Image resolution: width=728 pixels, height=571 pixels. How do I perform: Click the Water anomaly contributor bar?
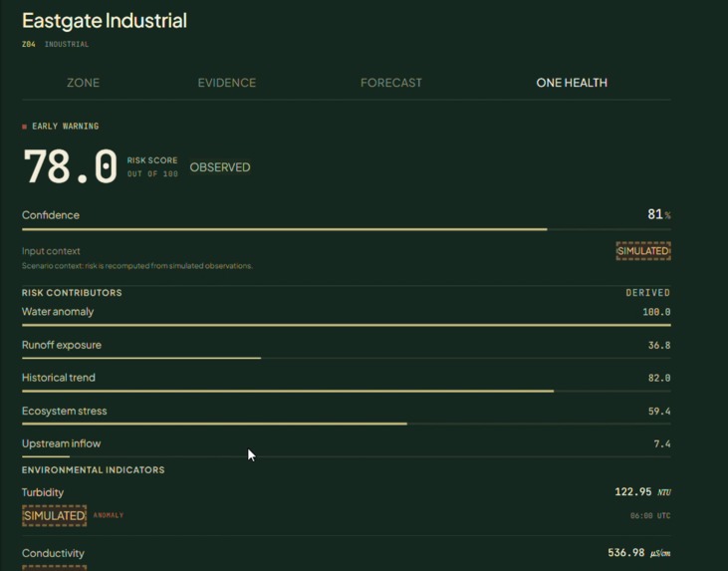click(x=347, y=325)
